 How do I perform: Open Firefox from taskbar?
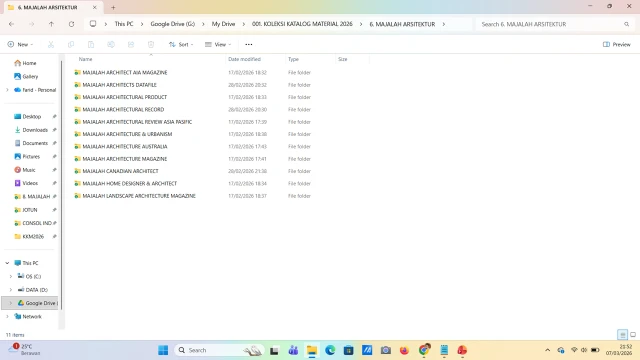tap(404, 350)
